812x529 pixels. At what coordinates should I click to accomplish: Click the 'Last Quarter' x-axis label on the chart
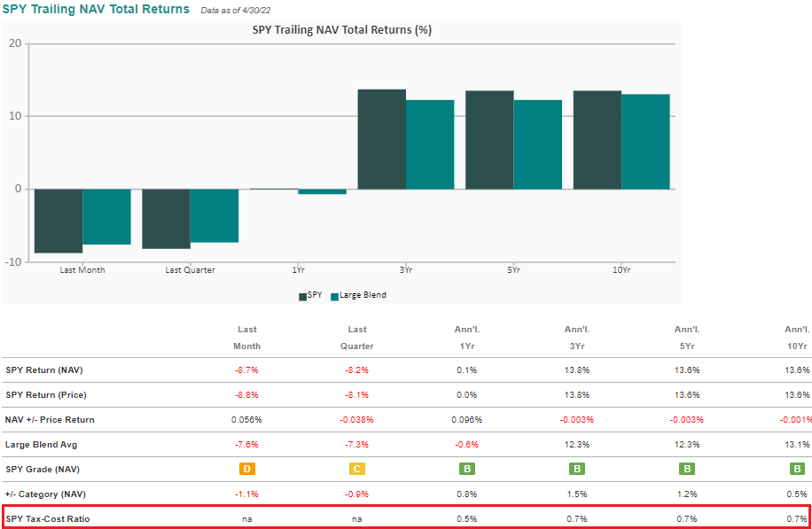pyautogui.click(x=190, y=270)
